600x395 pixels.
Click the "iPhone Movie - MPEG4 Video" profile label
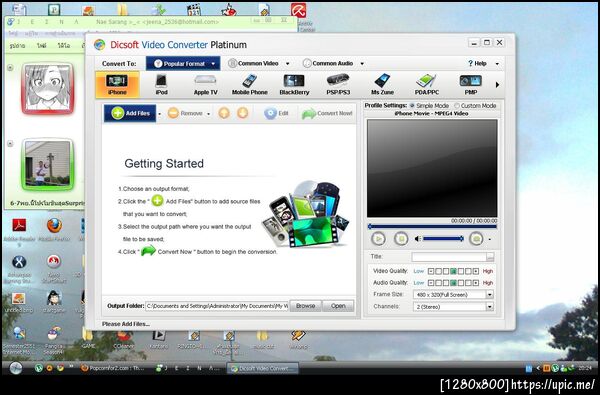pos(431,114)
